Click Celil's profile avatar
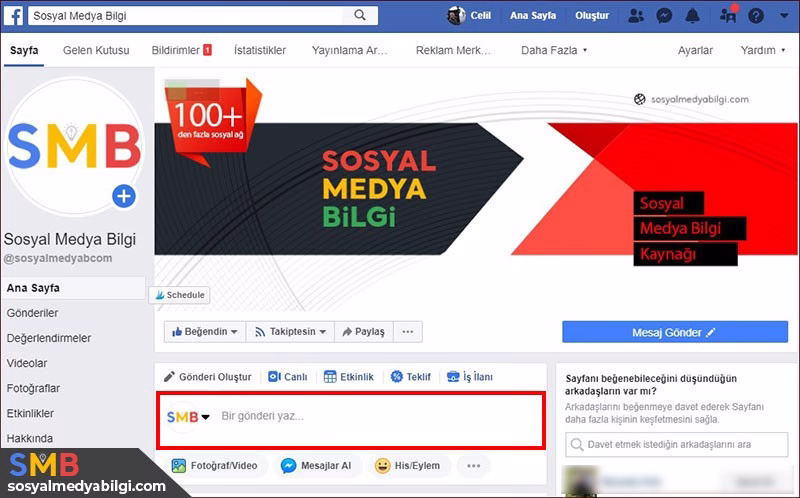Screen dimensions: 800x498 pos(456,15)
